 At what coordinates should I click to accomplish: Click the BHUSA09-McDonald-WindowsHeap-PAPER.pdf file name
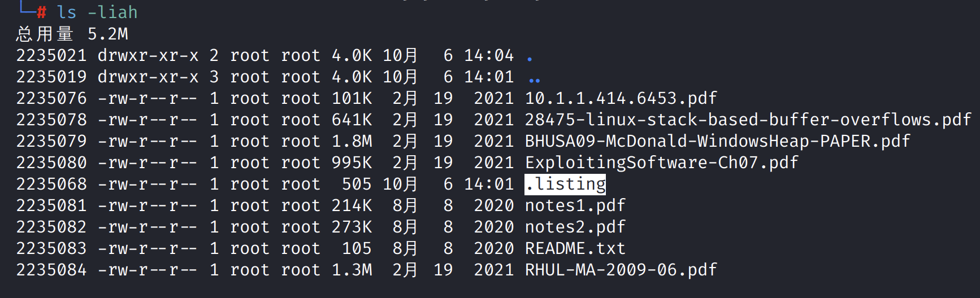pos(717,141)
